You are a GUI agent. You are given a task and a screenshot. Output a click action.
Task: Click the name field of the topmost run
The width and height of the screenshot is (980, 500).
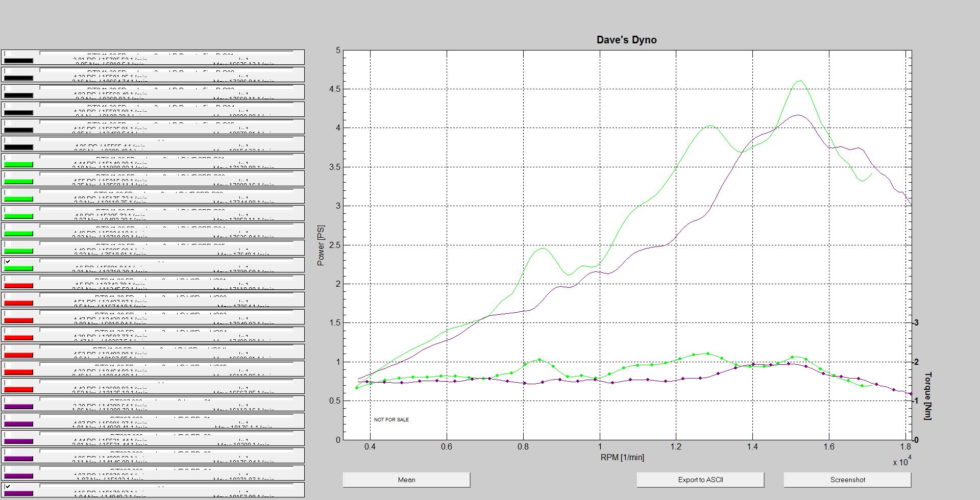click(166, 53)
